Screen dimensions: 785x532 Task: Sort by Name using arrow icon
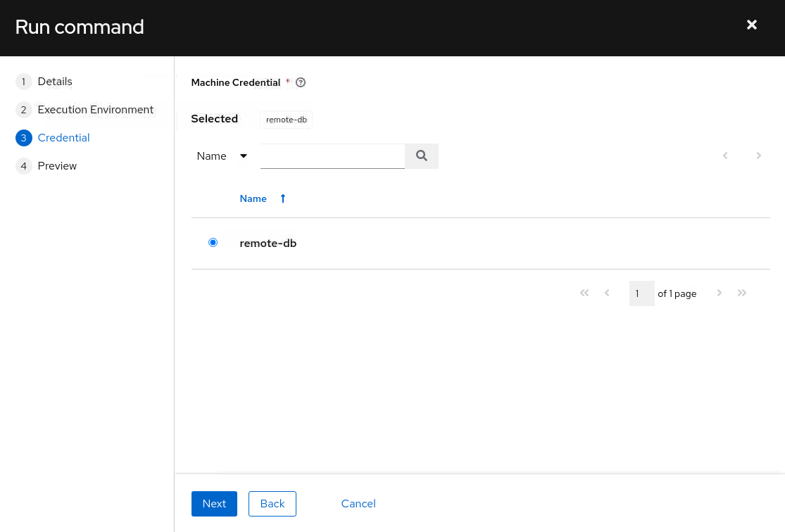(x=283, y=198)
